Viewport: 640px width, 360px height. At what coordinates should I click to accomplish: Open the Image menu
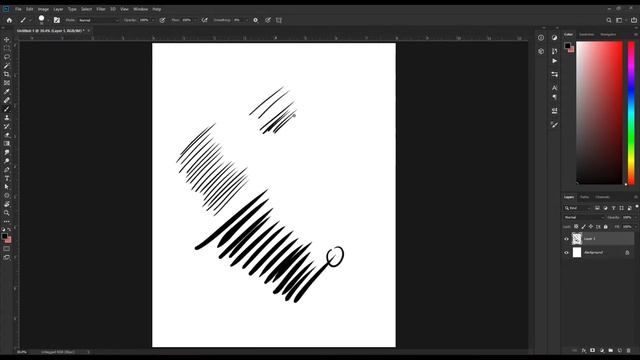[x=43, y=9]
